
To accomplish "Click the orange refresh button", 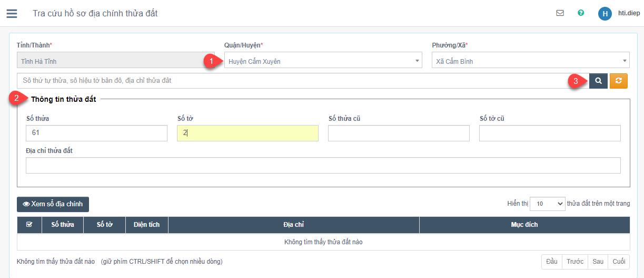I will (619, 81).
